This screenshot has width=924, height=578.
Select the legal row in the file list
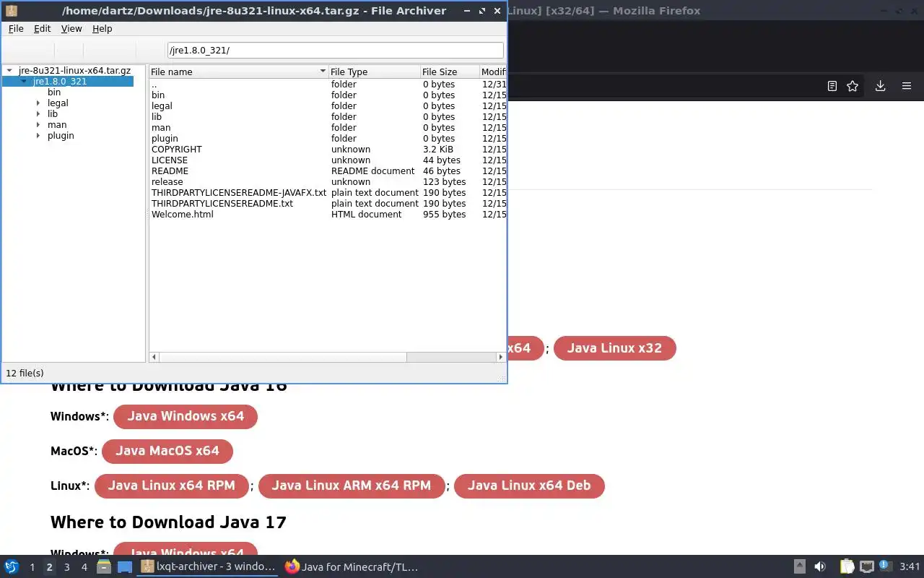328,105
